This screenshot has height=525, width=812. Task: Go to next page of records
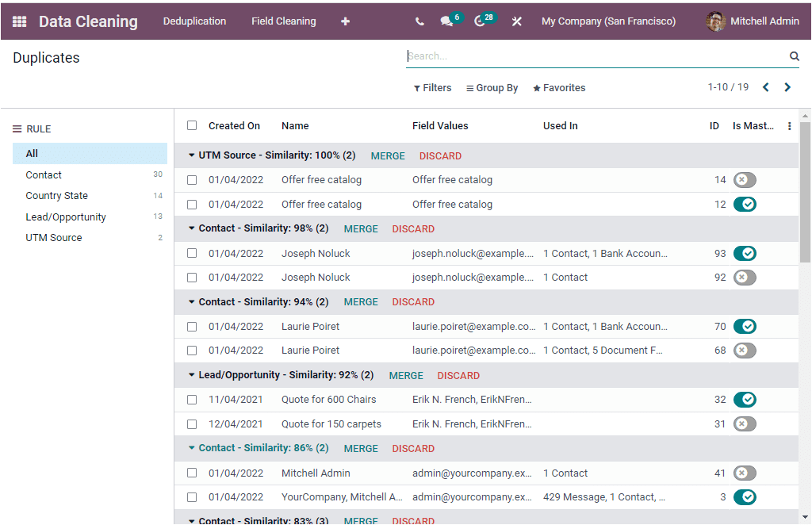tap(787, 87)
